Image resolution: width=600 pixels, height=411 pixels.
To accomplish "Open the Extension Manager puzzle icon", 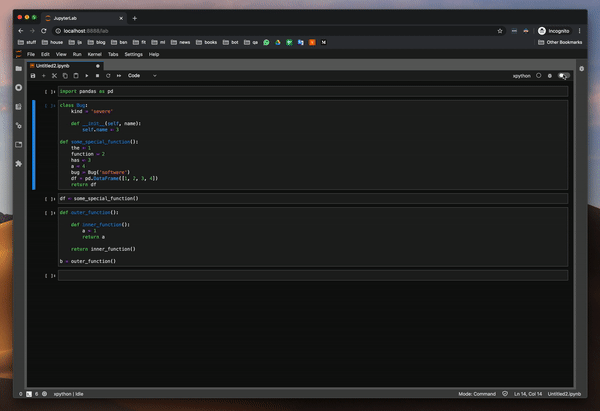I will [x=19, y=163].
